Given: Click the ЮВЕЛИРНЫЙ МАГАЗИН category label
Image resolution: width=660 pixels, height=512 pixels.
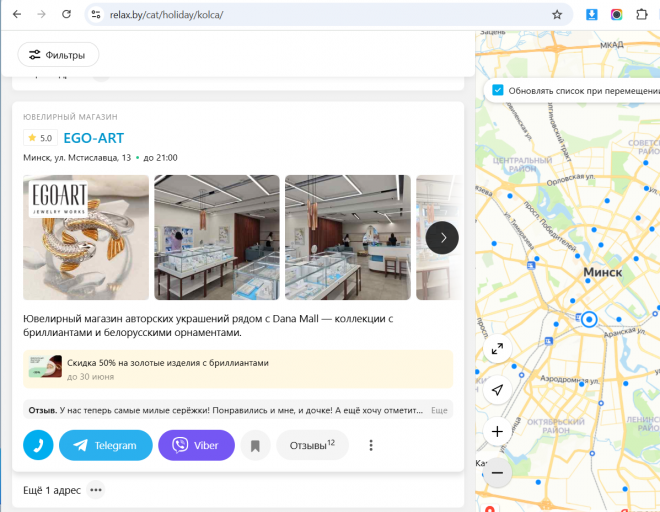Looking at the screenshot, I should 70,117.
